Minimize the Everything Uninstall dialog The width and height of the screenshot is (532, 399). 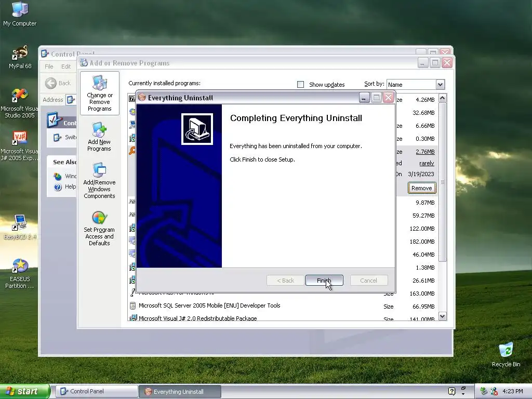point(364,98)
